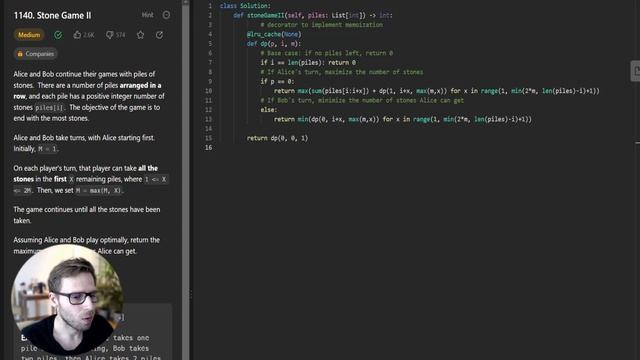Image resolution: width=640 pixels, height=360 pixels.
Task: Click the like count "2.6K"
Action: (x=89, y=35)
